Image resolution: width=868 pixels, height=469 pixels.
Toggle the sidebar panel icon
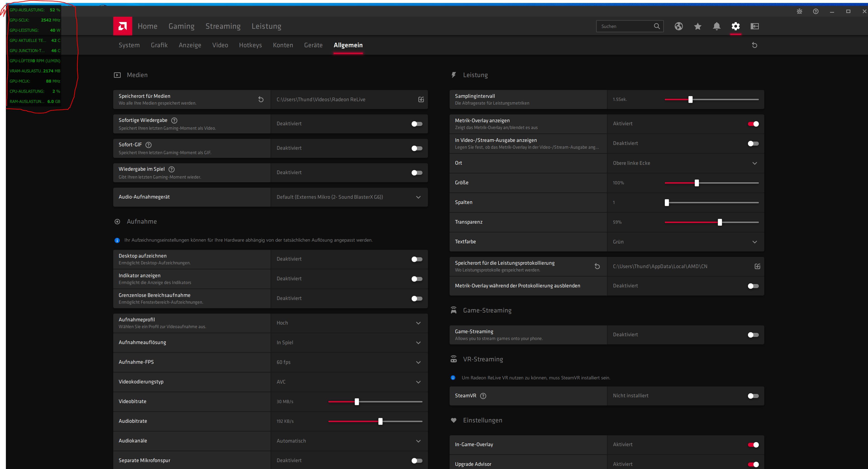point(755,26)
